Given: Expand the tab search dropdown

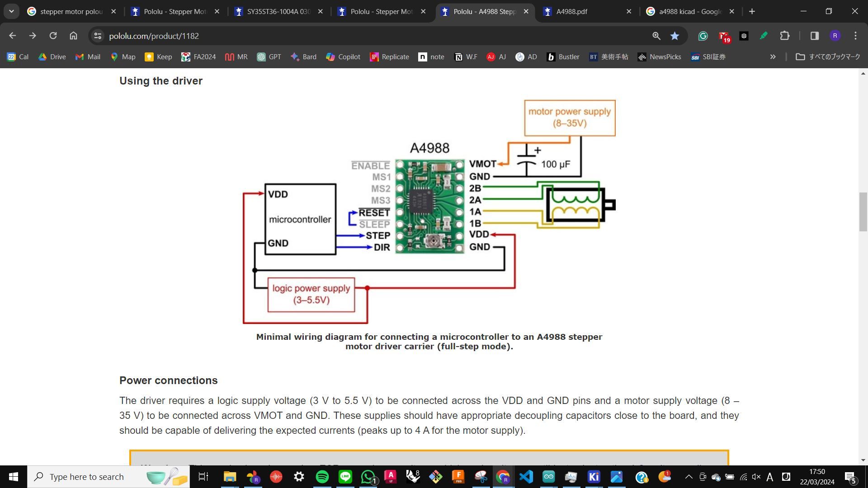Looking at the screenshot, I should [11, 11].
